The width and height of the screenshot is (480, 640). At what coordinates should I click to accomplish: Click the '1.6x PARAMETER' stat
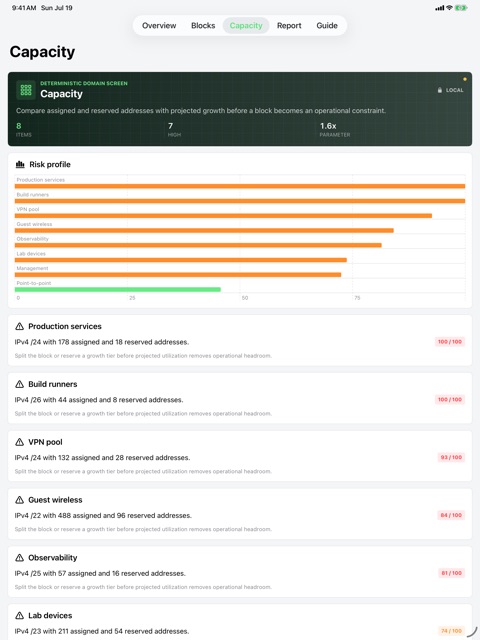pyautogui.click(x=335, y=129)
